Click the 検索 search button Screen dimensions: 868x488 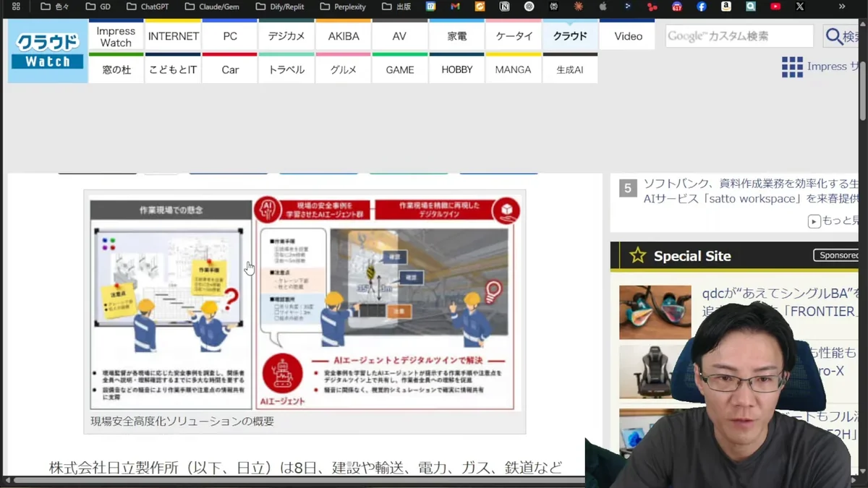point(841,35)
